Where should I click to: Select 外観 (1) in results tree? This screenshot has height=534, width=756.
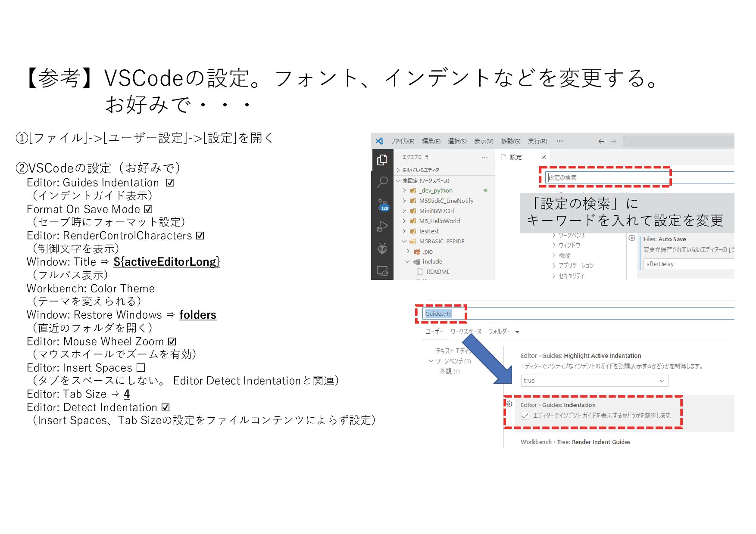point(450,371)
